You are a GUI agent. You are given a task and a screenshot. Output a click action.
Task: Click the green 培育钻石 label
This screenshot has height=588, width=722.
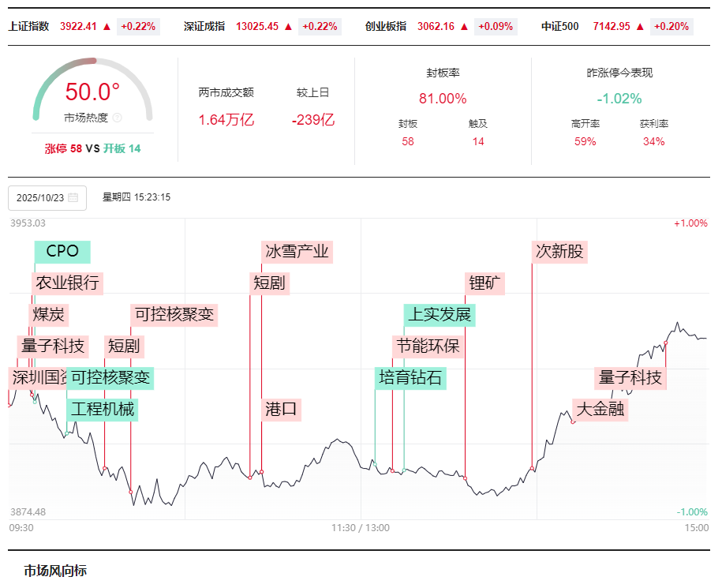pyautogui.click(x=410, y=378)
